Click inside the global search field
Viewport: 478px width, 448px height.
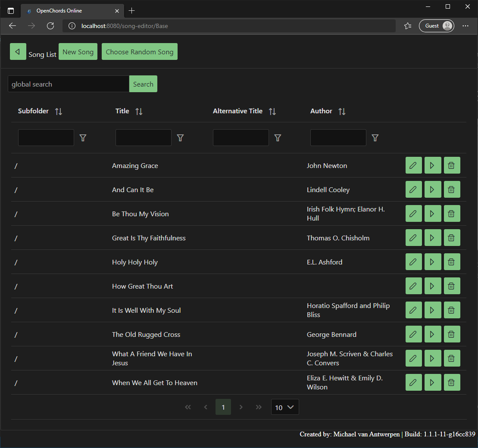coord(68,84)
